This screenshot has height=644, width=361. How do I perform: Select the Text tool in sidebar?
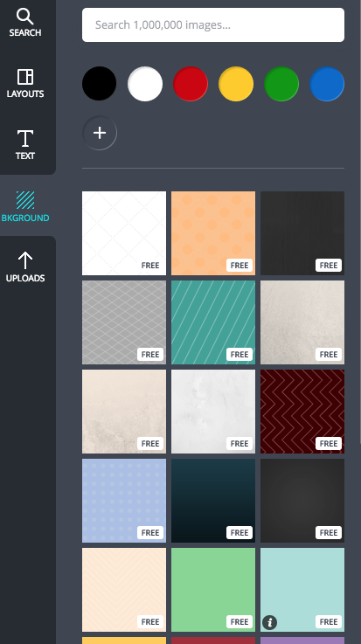(25, 144)
